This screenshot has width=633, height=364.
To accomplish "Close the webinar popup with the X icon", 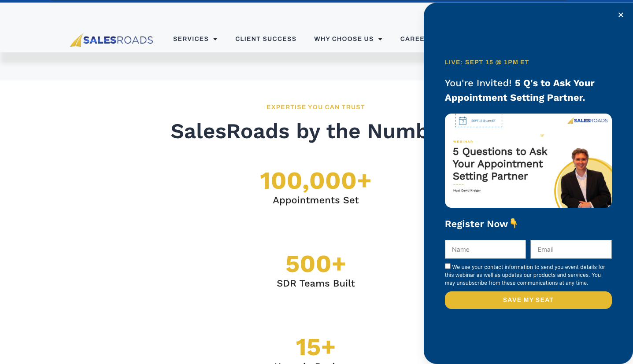I will [x=621, y=15].
